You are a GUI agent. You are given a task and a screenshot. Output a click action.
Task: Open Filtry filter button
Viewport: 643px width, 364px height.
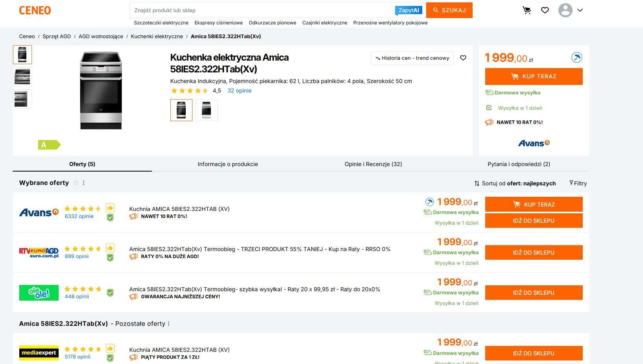(578, 183)
